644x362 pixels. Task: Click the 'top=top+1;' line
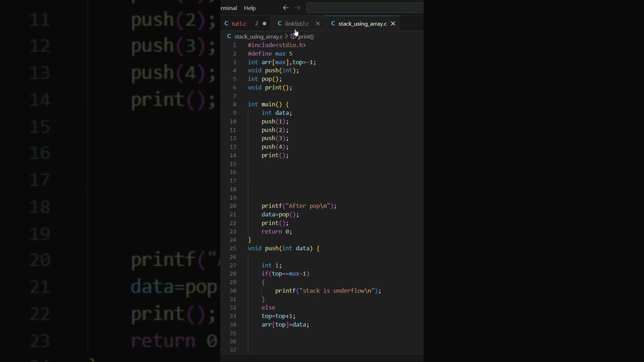(x=278, y=316)
